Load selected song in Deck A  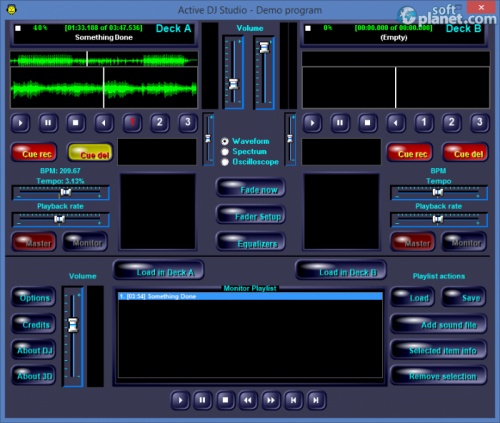click(x=159, y=270)
